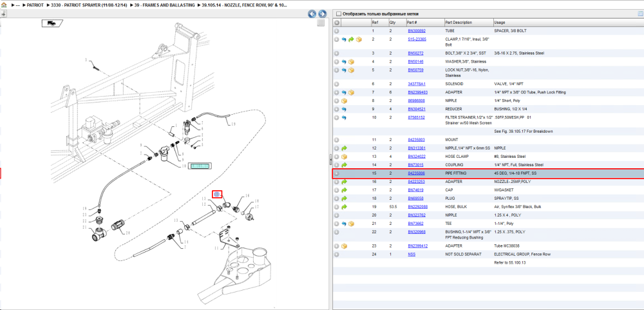This screenshot has width=644, height=310.
Task: Sort by the Usage column header
Action: (569, 23)
